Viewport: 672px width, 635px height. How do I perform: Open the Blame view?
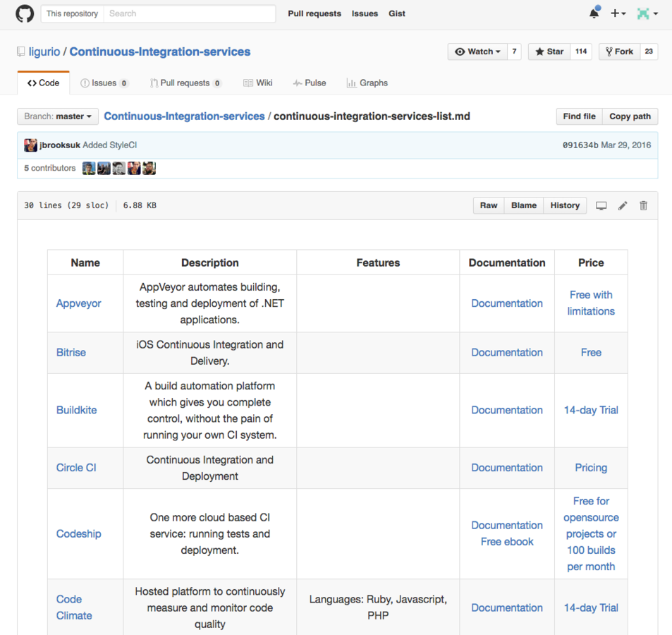pyautogui.click(x=524, y=205)
